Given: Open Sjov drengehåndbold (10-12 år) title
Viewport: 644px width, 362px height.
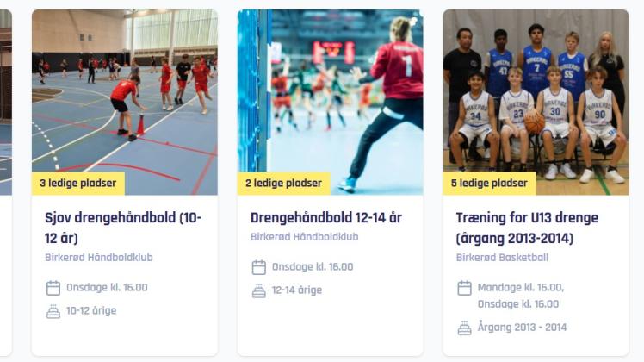Looking at the screenshot, I should click(123, 228).
